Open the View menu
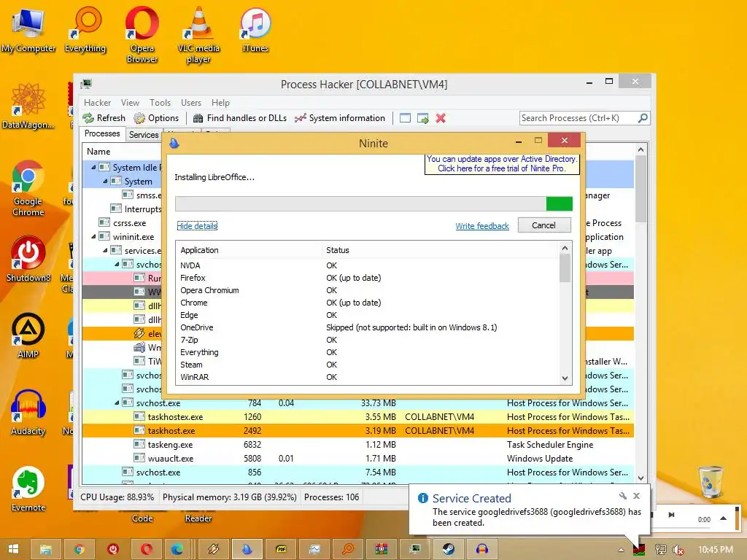Viewport: 747px width, 560px height. pyautogui.click(x=130, y=103)
